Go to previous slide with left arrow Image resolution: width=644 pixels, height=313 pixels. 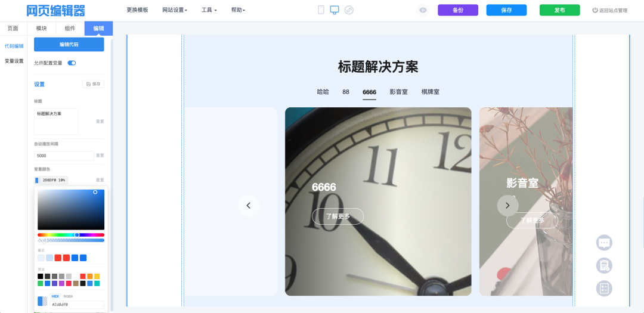[x=249, y=205]
